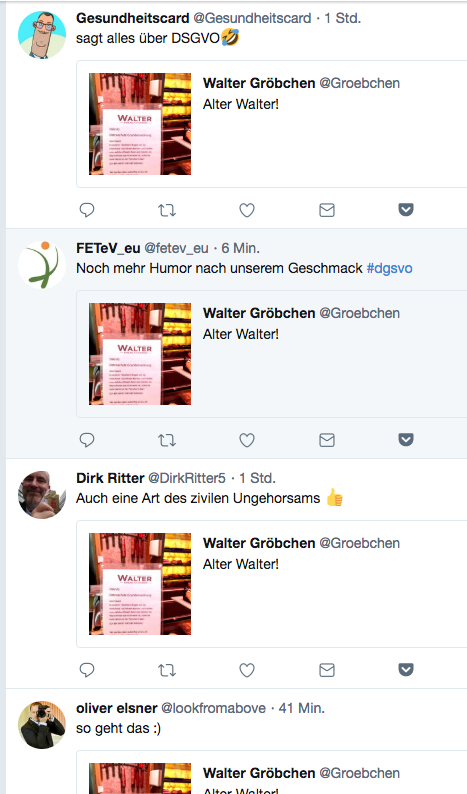Like Dirk Ritter's tweet with heart icon
The image size is (467, 794).
pyautogui.click(x=247, y=669)
